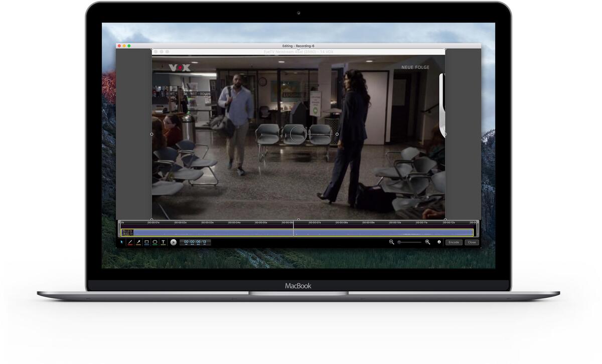Screen dimensions: 602x364
Task: Zoom out of the timeline with the minus magnifier
Action: (392, 242)
